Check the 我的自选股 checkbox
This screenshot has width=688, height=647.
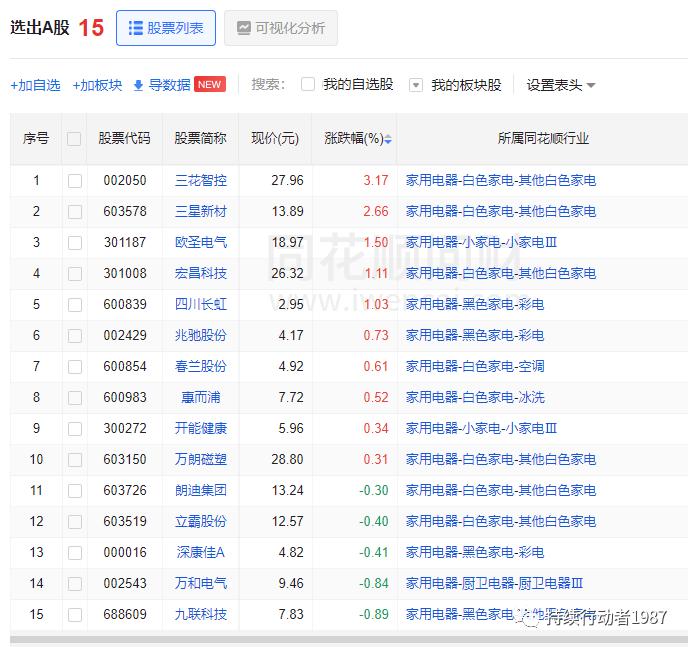[308, 85]
